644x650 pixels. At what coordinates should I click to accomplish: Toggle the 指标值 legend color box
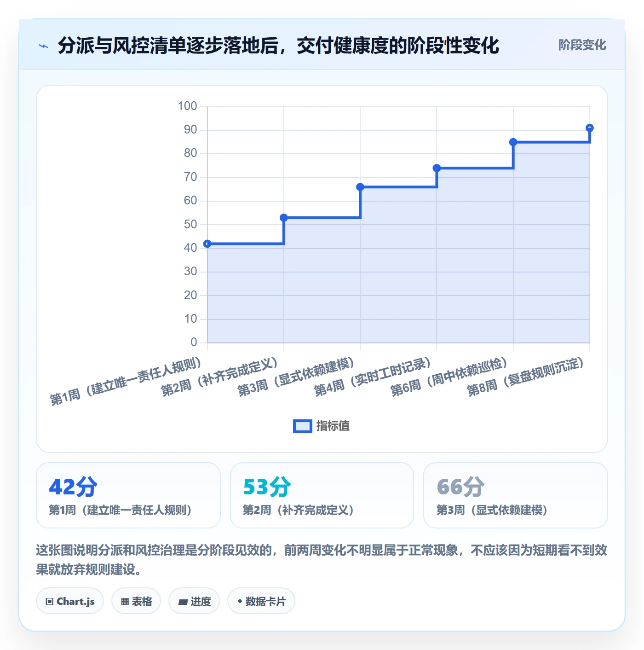pos(303,426)
